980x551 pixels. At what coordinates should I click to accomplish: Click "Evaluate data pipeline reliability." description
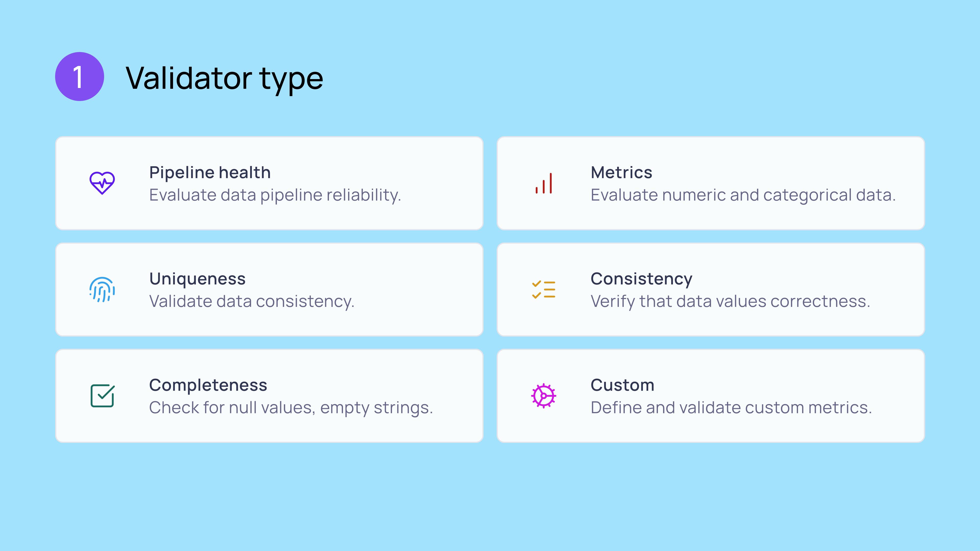point(275,195)
